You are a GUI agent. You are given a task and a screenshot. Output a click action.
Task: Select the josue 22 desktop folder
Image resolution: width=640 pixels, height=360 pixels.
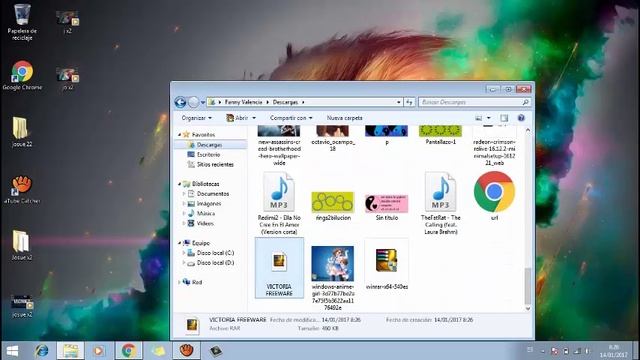click(22, 132)
